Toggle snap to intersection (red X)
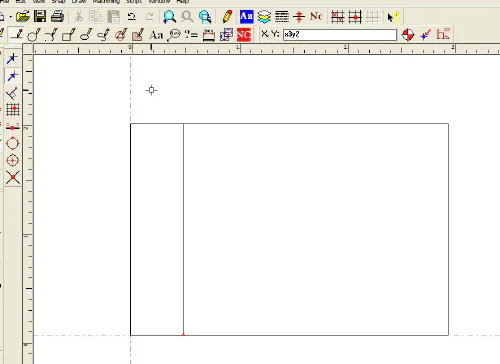This screenshot has height=364, width=500. click(x=13, y=177)
